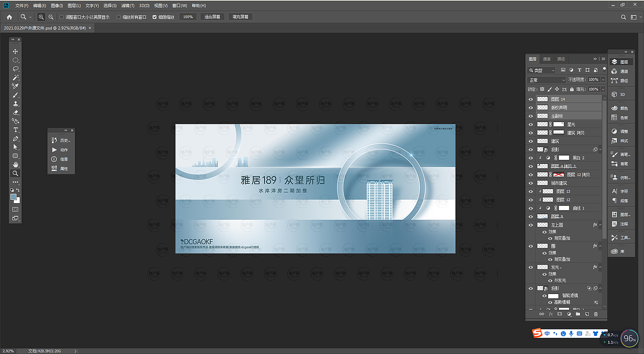Add a layer mask from the panel bottom
This screenshot has width=644, height=354.
click(559, 314)
